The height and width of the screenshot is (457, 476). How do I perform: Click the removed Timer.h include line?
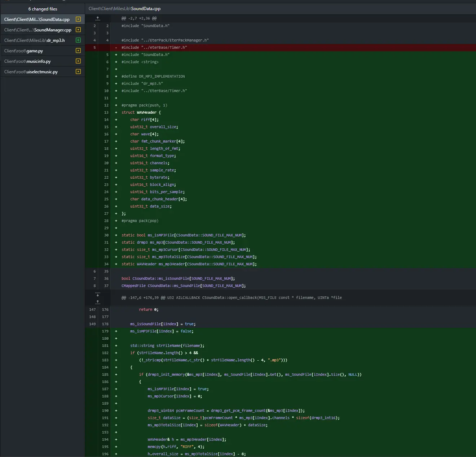click(280, 47)
